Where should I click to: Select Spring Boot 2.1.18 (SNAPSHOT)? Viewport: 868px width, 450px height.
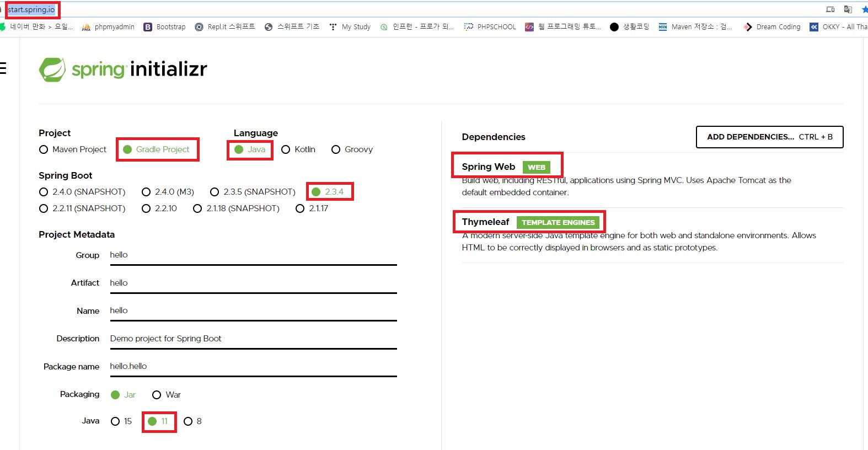236,208
